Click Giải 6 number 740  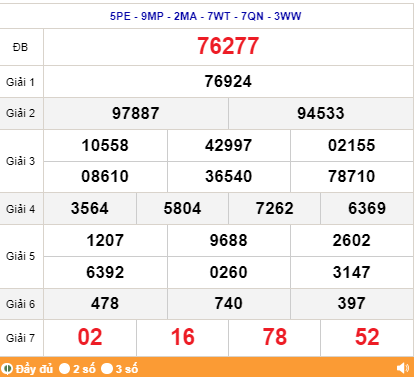(228, 304)
